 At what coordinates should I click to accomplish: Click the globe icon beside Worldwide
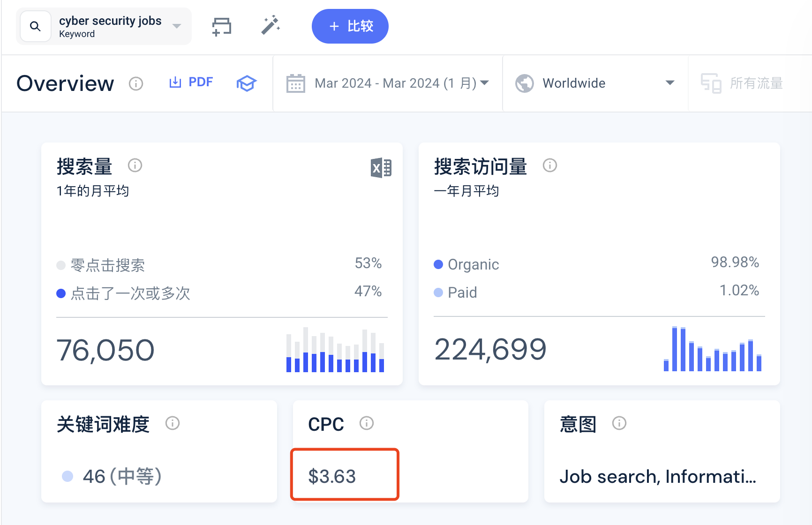[x=525, y=83]
